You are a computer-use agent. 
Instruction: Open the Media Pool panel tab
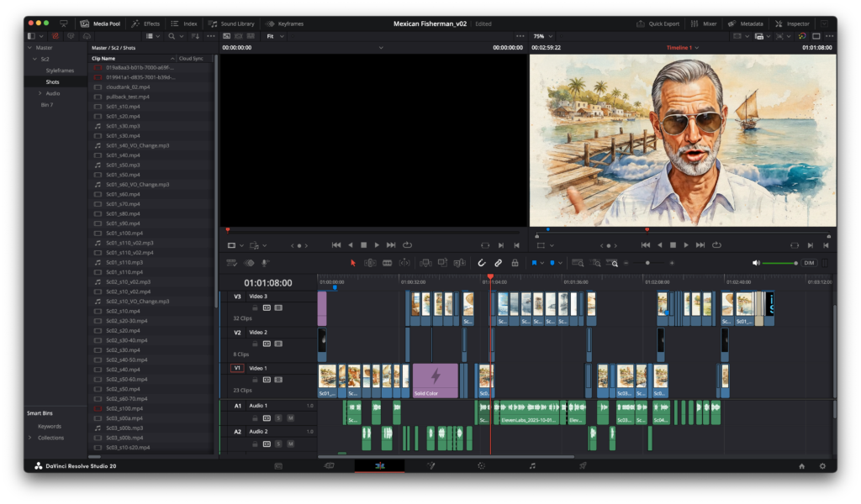[100, 24]
